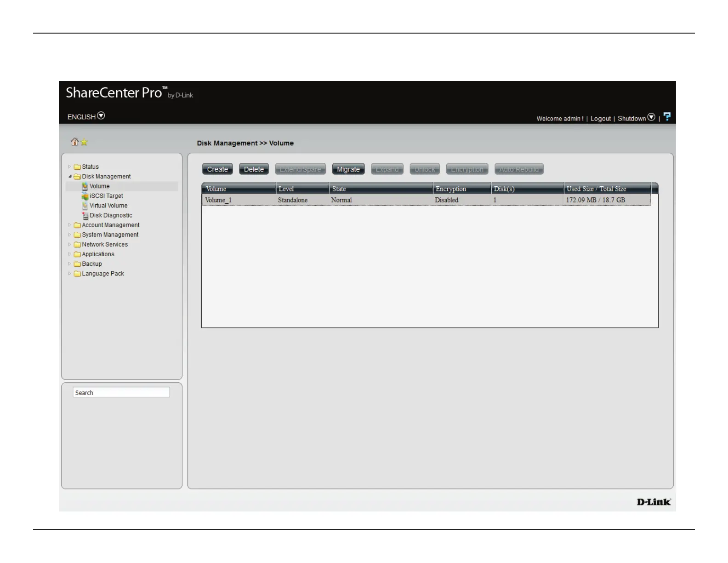Click the Virtual Volume icon

click(85, 206)
